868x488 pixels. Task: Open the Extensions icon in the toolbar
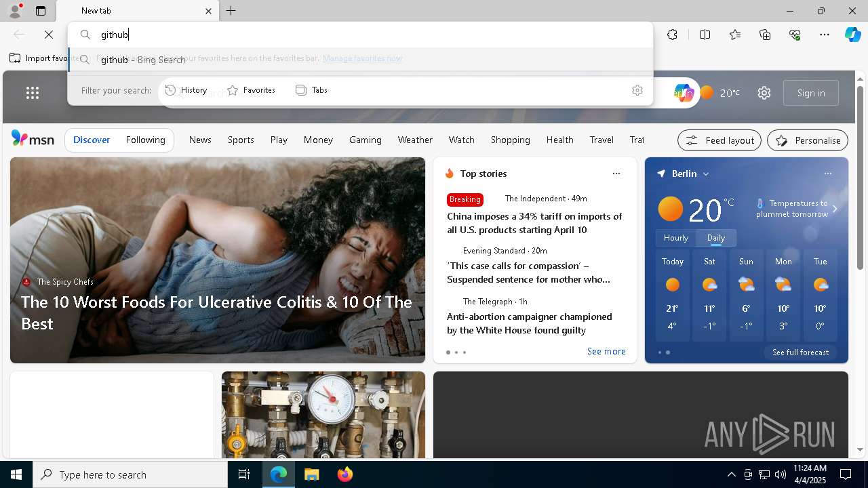pyautogui.click(x=672, y=35)
